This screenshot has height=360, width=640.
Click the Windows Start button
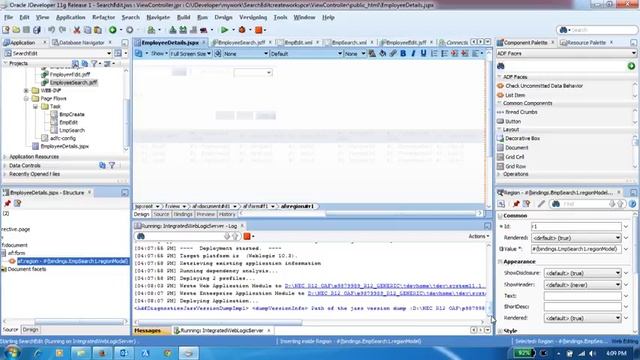(x=11, y=353)
